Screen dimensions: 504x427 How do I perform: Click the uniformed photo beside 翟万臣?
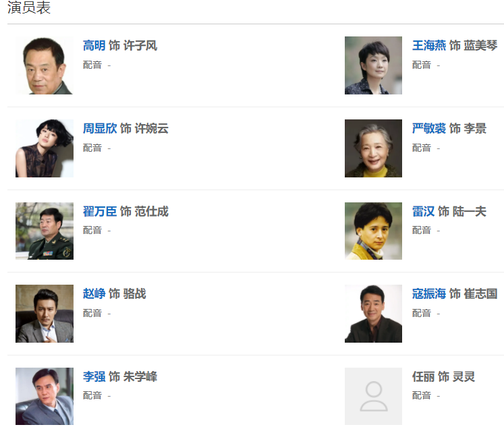click(x=45, y=231)
